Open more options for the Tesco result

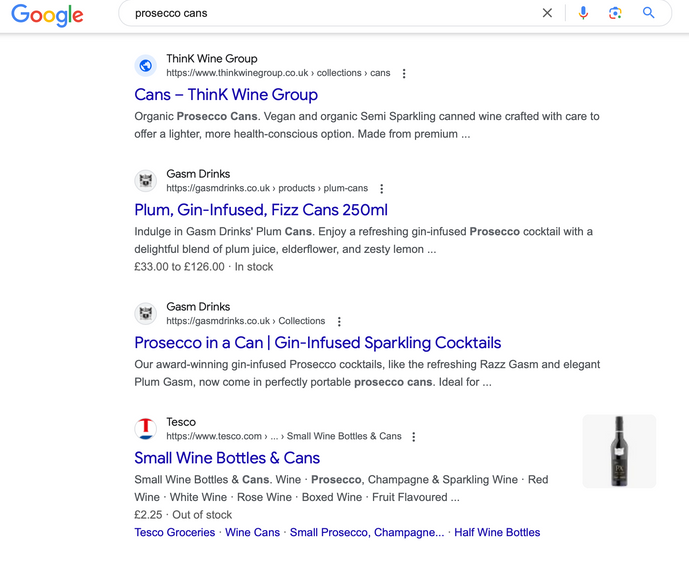[414, 437]
